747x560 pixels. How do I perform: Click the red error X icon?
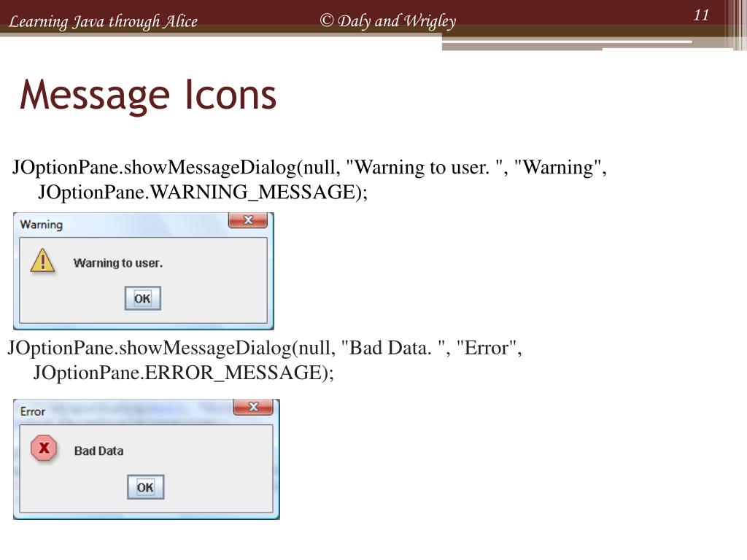point(44,448)
